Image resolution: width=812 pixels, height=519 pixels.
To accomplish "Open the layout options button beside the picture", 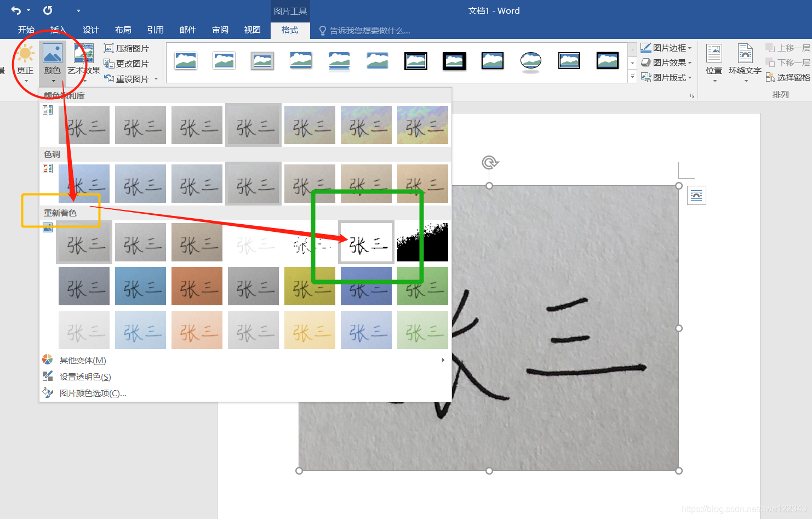I will coord(696,195).
